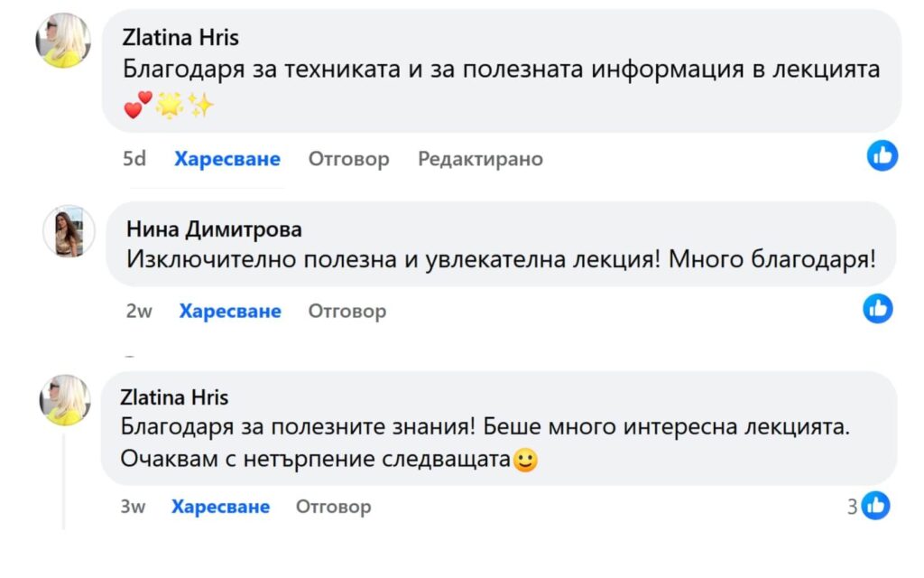Like the 5d comment with Харесване

227,160
